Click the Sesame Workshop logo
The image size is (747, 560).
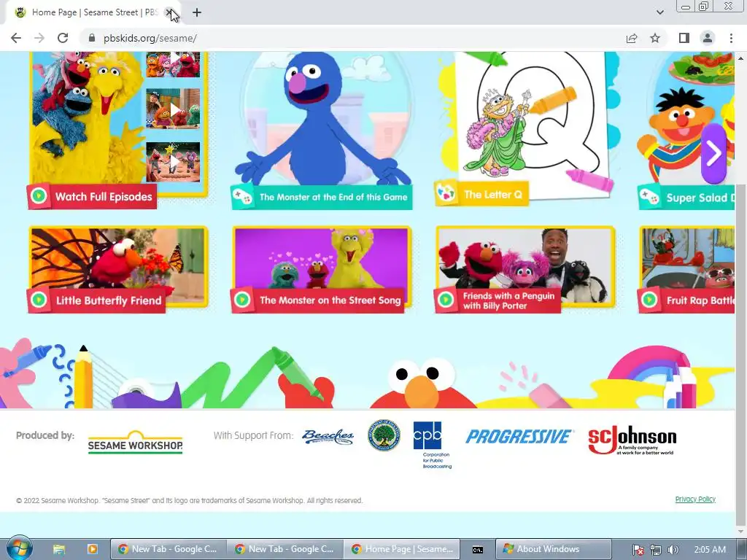point(135,443)
